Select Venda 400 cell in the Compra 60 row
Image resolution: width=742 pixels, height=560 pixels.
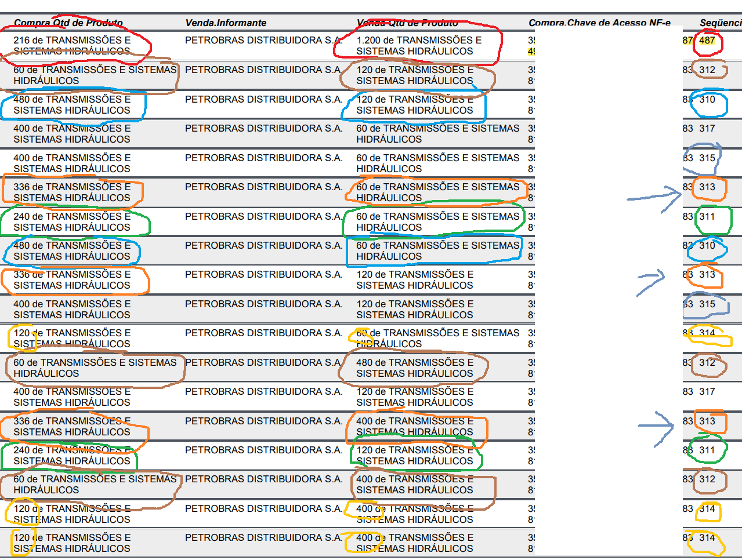(x=415, y=485)
